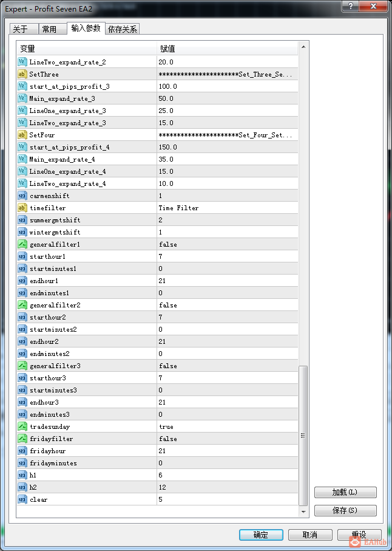Click the icon beside Main_expand_rate_3
This screenshot has height=551, width=392.
22,98
